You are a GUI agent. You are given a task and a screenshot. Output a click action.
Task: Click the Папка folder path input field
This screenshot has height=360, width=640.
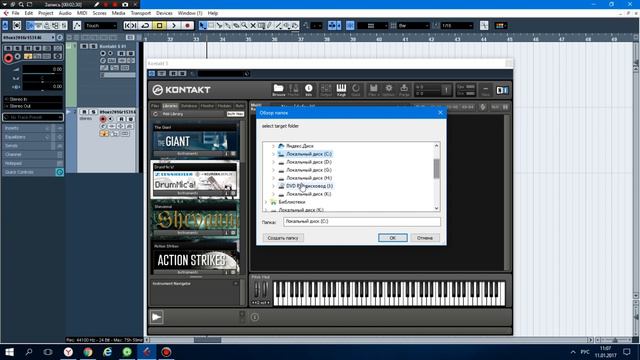362,221
